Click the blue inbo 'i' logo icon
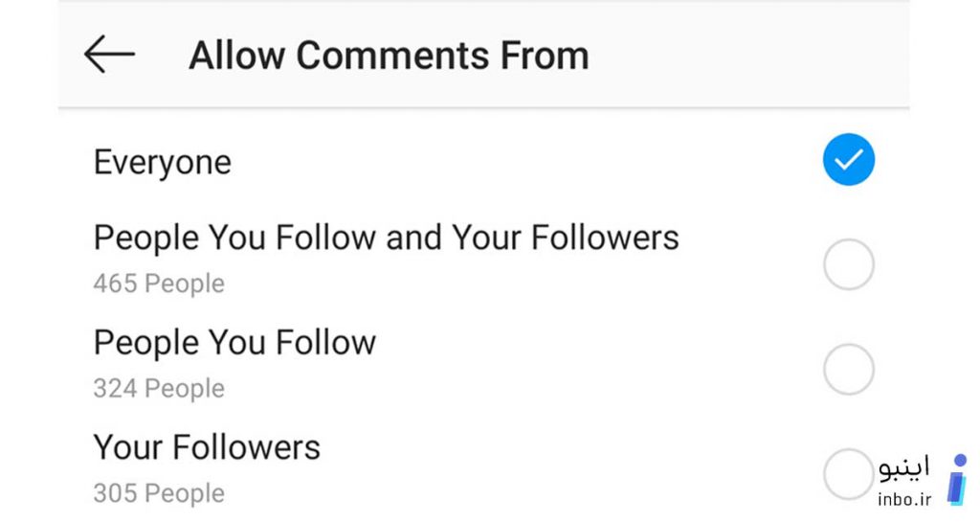The height and width of the screenshot is (523, 980). point(957,480)
